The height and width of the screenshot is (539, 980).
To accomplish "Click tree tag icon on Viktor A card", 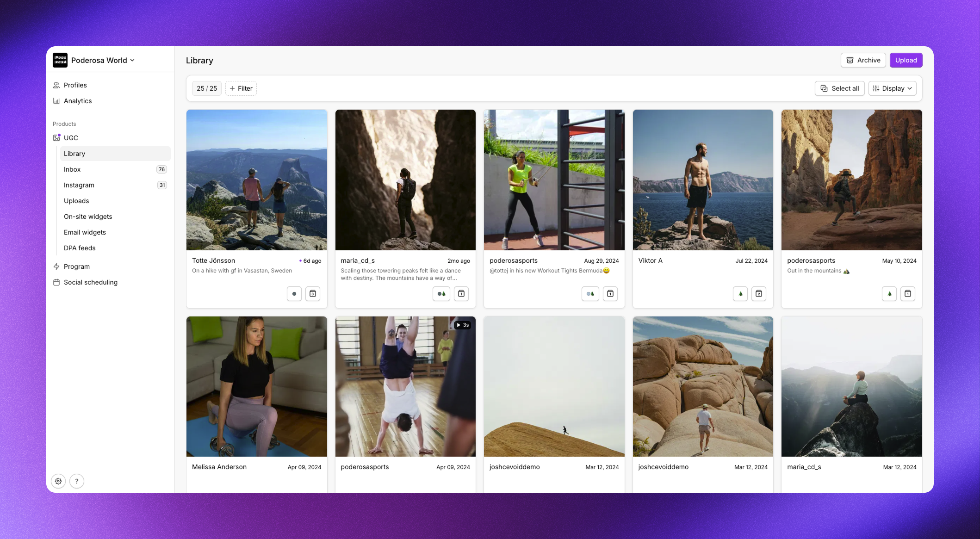I will tap(740, 294).
